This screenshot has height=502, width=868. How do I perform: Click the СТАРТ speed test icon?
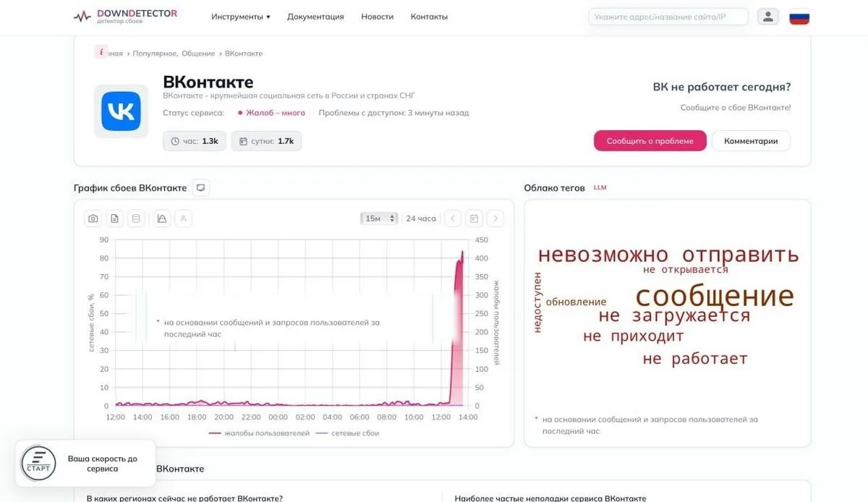pyautogui.click(x=38, y=463)
